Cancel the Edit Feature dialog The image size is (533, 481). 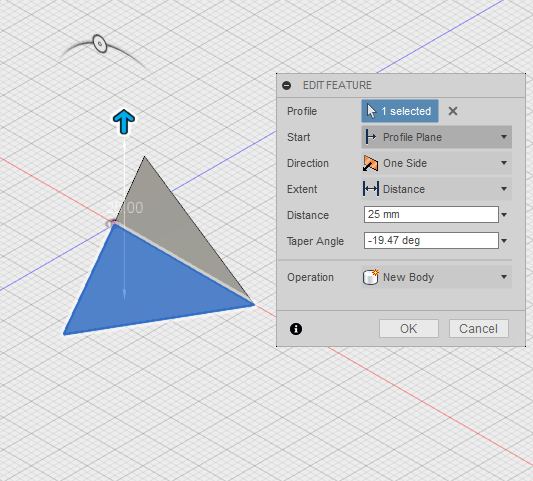(479, 329)
